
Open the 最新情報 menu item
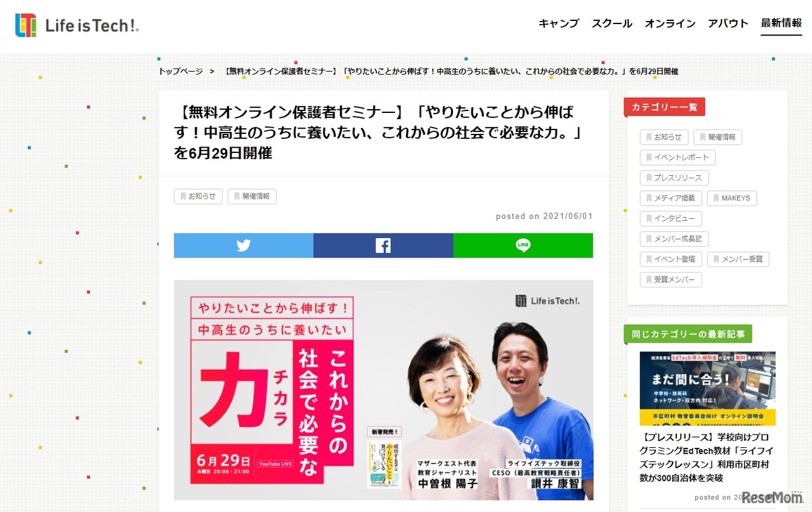pyautogui.click(x=782, y=23)
